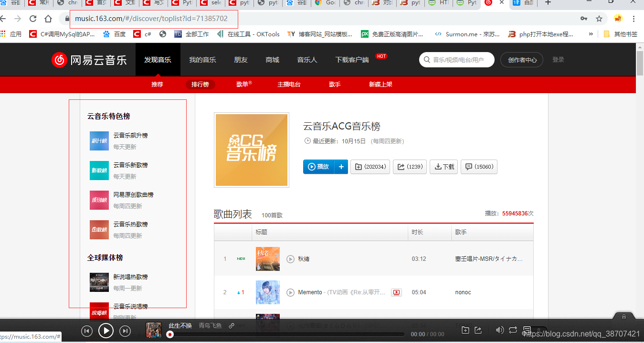The image size is (644, 343).
Task: Skip to previous track in player bar
Action: 86,331
